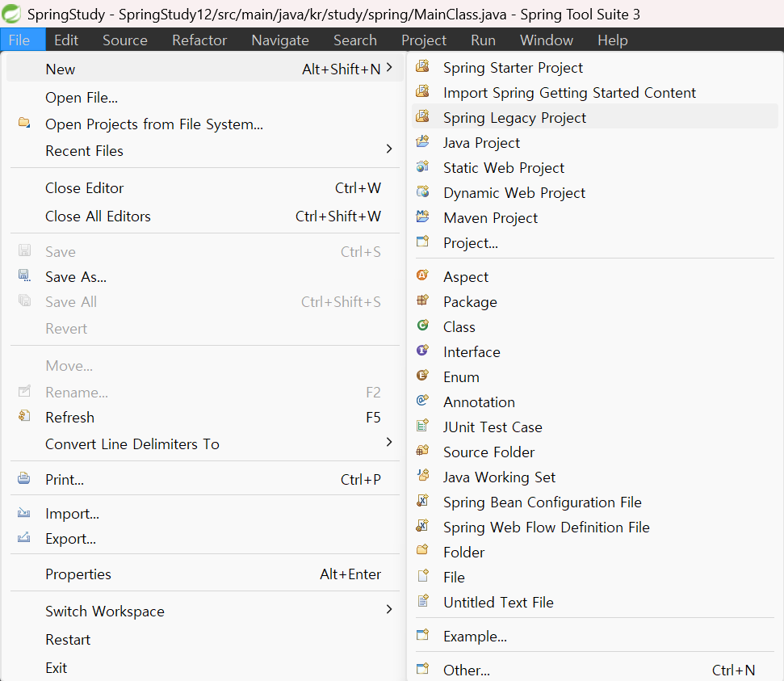The image size is (784, 681).
Task: Click the Maven Project icon
Action: (x=422, y=216)
